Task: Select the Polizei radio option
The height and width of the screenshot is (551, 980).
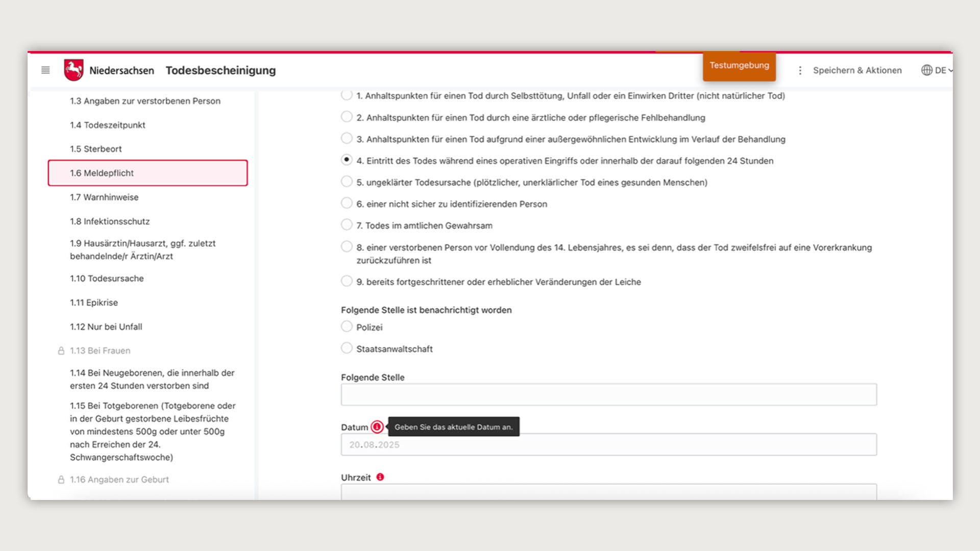Action: click(x=347, y=327)
